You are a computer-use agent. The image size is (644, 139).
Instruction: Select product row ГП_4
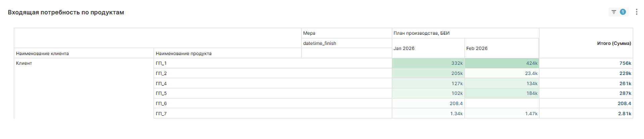(161, 83)
